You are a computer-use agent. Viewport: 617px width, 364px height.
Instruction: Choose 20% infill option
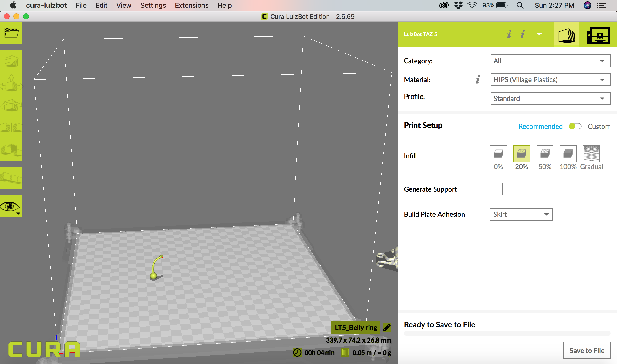pyautogui.click(x=522, y=154)
